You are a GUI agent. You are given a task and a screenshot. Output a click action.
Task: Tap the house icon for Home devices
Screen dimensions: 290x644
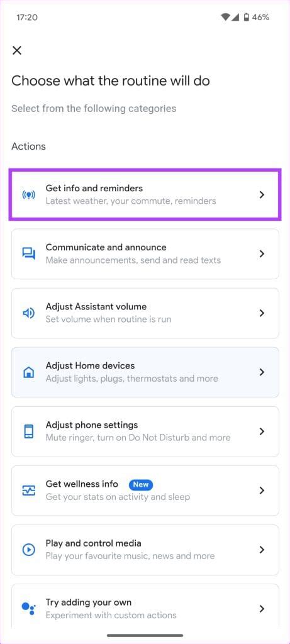pos(28,372)
